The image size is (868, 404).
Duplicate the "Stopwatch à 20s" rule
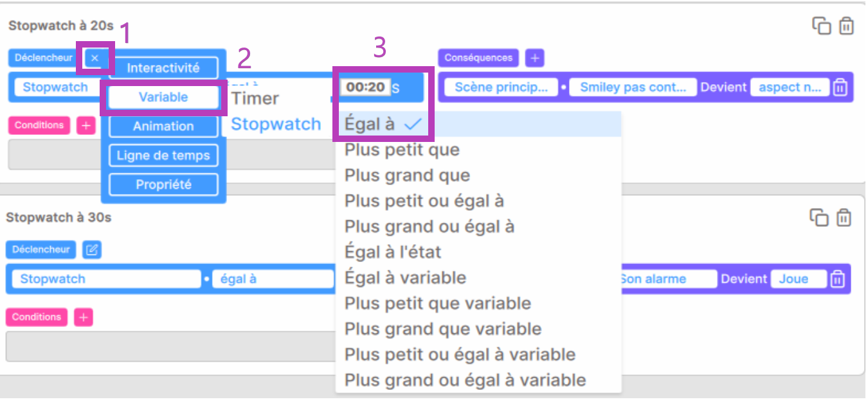pyautogui.click(x=822, y=26)
